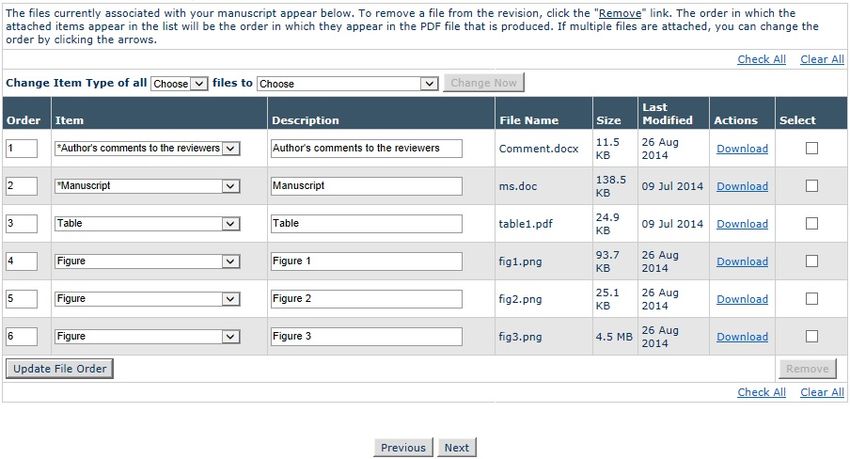Expand the Table item type dropdown
Screen dimensions: 850x459
click(147, 223)
